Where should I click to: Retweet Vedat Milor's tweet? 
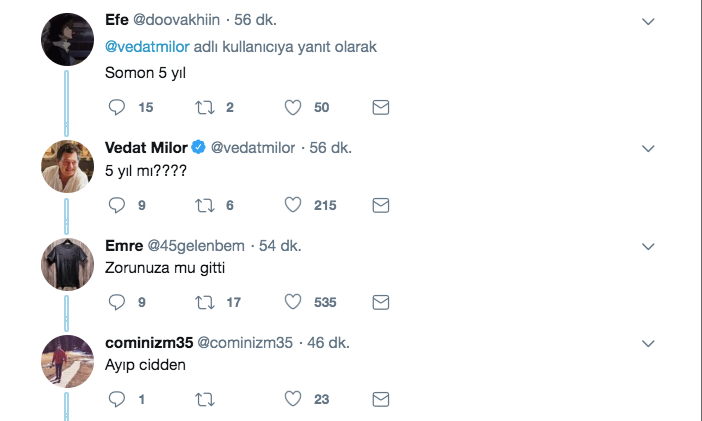pyautogui.click(x=205, y=205)
